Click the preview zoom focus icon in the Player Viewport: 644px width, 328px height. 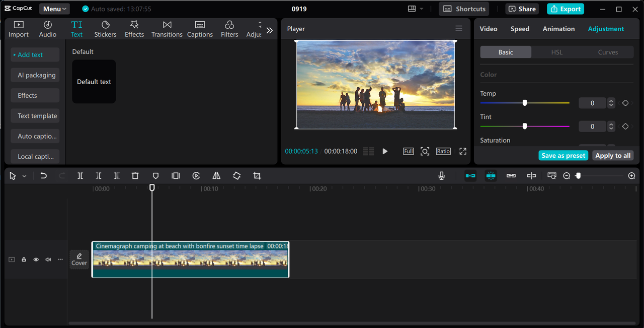point(425,151)
